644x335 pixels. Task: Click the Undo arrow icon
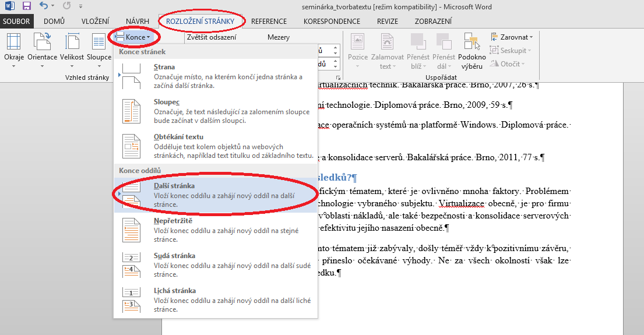pos(44,6)
